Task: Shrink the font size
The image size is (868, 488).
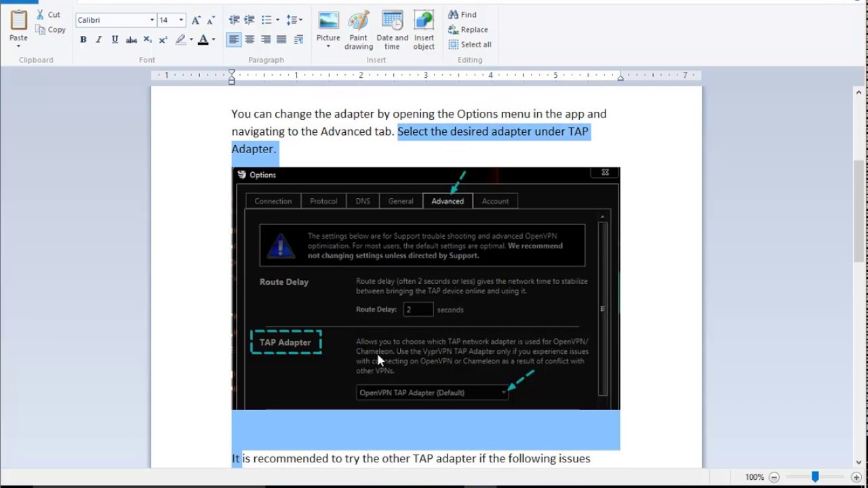Action: pos(211,20)
